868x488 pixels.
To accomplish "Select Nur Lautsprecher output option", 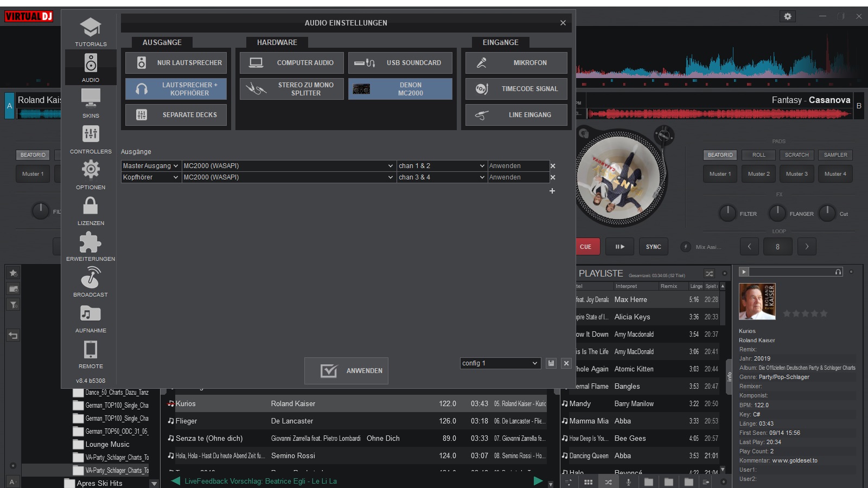I will (176, 63).
